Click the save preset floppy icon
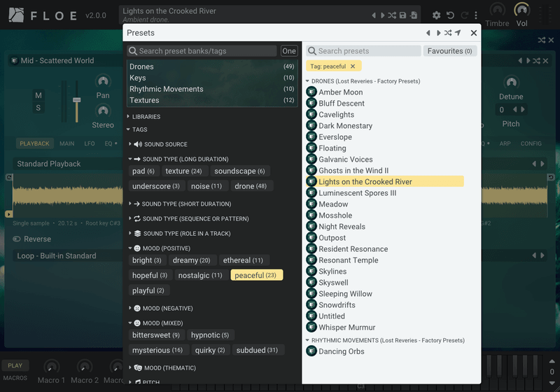This screenshot has height=392, width=560. coord(402,15)
